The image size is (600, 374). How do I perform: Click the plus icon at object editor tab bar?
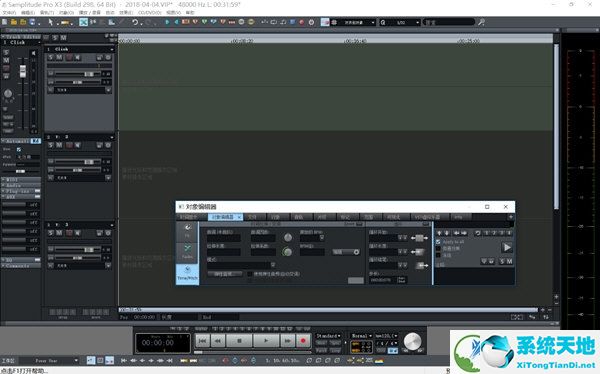click(510, 217)
